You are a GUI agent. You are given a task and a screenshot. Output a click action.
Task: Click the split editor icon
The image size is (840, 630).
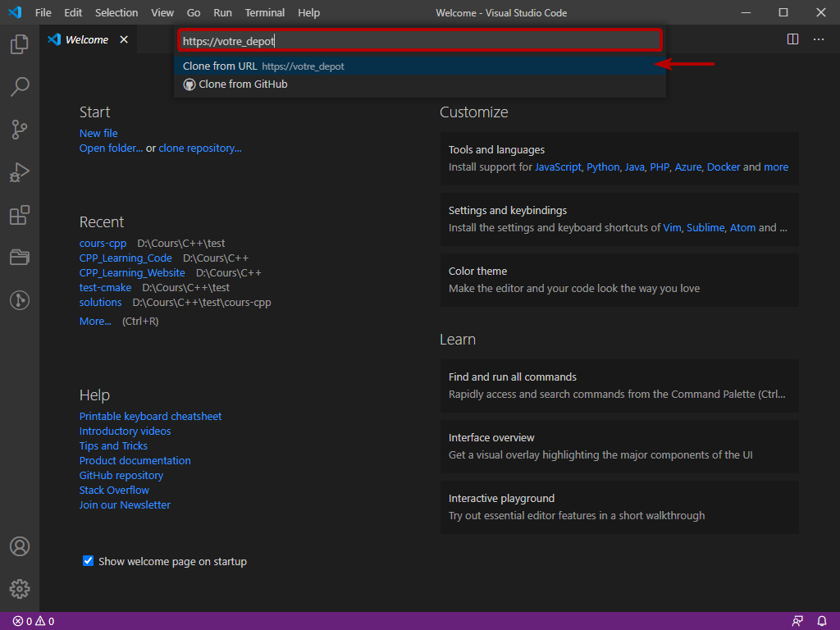point(793,39)
